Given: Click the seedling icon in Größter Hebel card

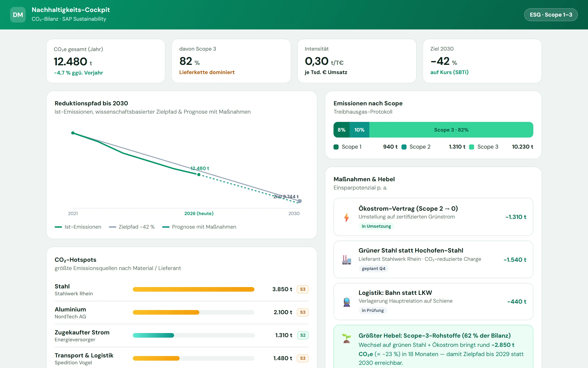Looking at the screenshot, I should pos(346,338).
